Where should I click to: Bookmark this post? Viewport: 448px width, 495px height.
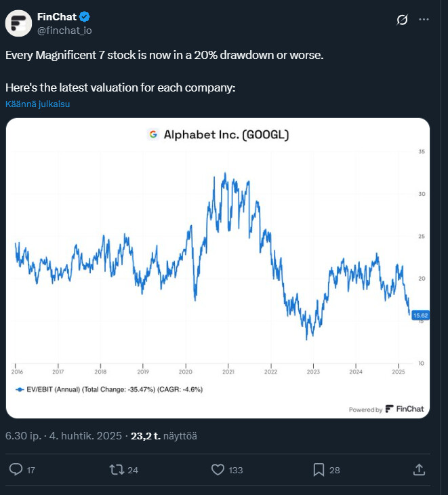tap(319, 470)
